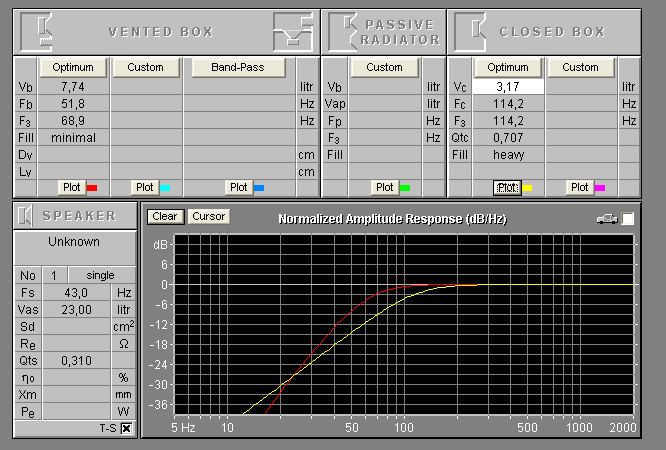Open the Band-Pass design button
This screenshot has width=666, height=450.
click(238, 68)
